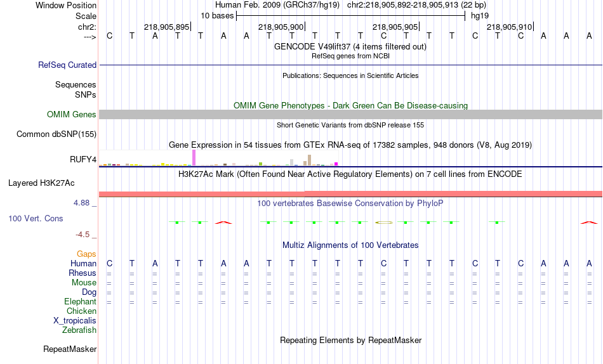603x364 pixels.
Task: Click the 100 vertebrates Basewise Conservation title
Action: [350, 204]
